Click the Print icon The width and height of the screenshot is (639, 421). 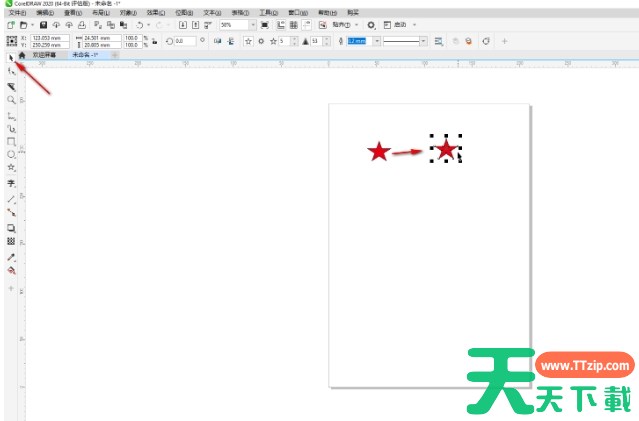(82, 25)
